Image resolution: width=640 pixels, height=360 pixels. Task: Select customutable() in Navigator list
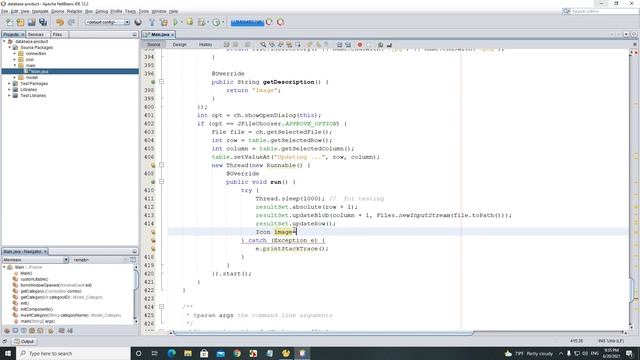(34, 279)
